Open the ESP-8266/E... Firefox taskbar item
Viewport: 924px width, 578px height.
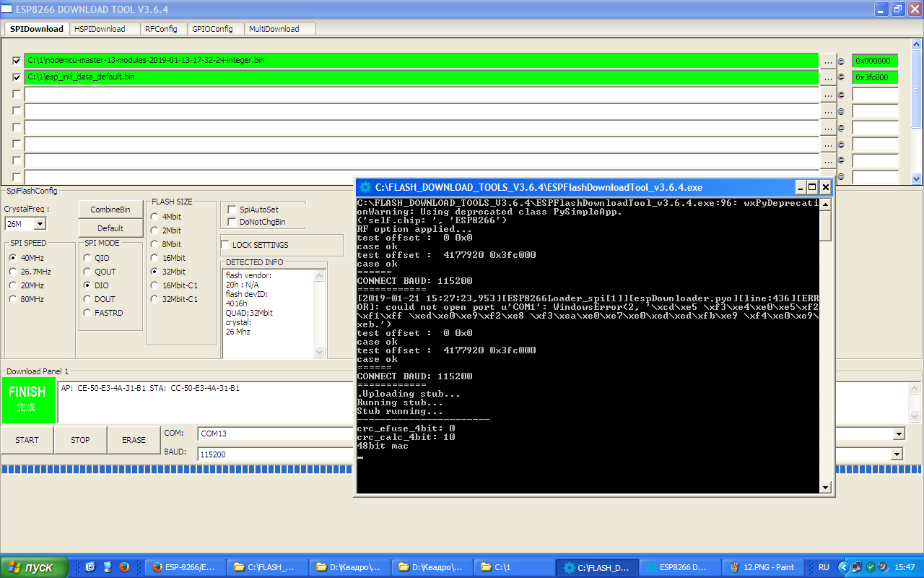(186, 567)
